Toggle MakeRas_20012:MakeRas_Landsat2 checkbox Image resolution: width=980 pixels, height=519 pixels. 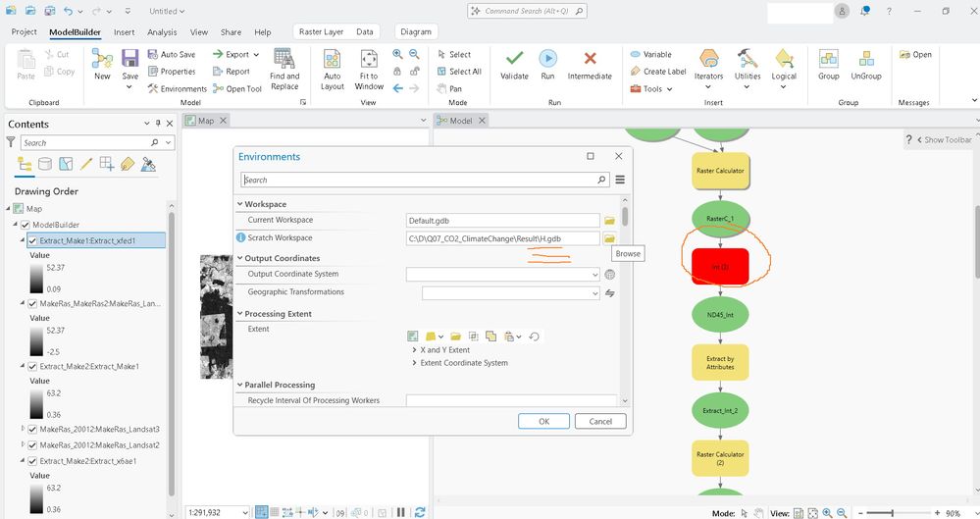click(x=32, y=445)
